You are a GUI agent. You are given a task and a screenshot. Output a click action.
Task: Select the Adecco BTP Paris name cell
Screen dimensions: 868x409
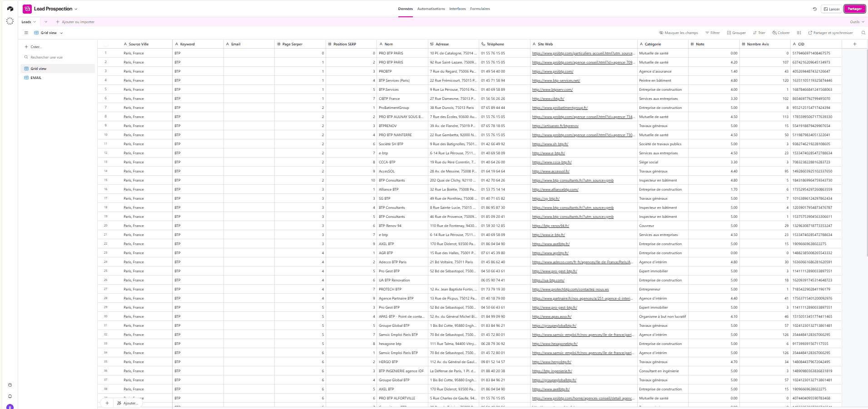click(x=402, y=262)
